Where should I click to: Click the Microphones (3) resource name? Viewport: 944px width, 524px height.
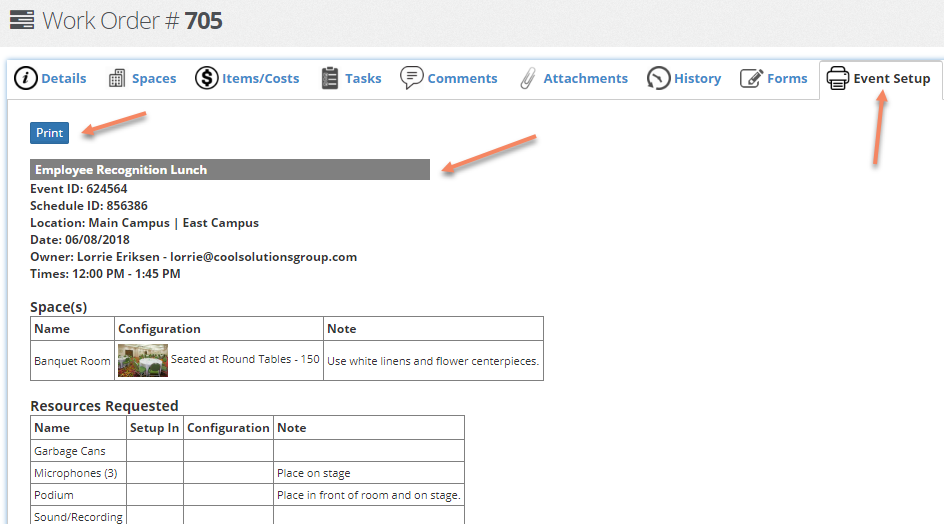pyautogui.click(x=76, y=473)
